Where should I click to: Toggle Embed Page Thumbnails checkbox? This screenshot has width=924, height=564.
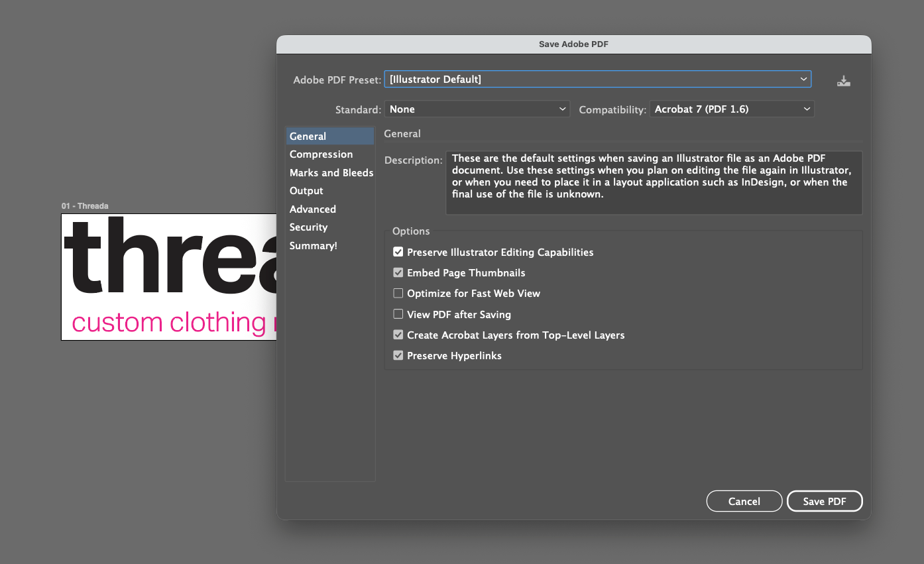point(398,272)
